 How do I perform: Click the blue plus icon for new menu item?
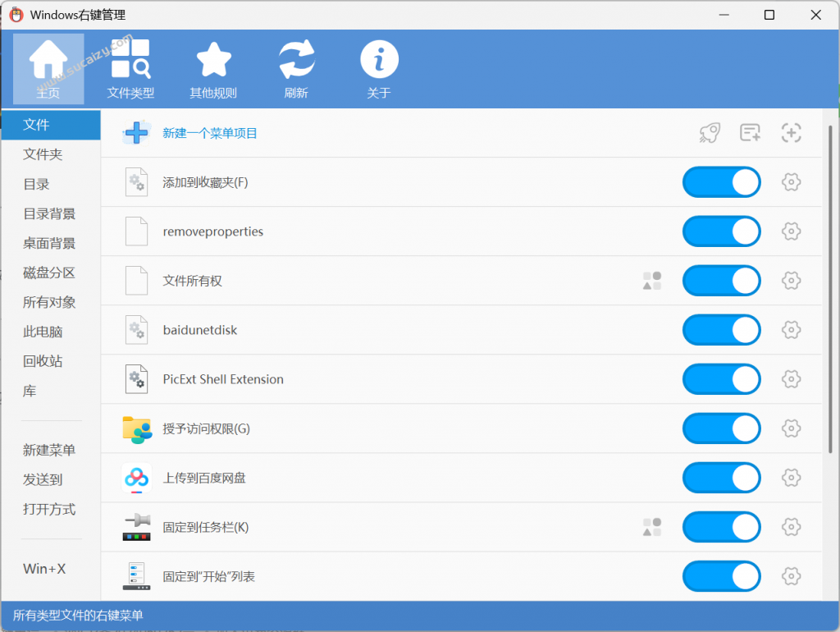coord(137,133)
